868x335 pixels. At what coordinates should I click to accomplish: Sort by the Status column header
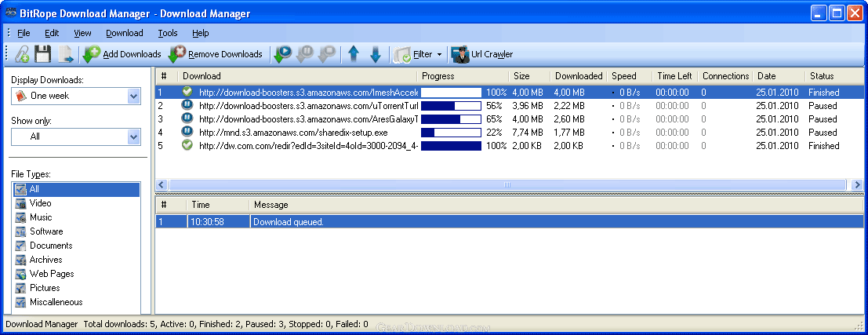[x=834, y=76]
